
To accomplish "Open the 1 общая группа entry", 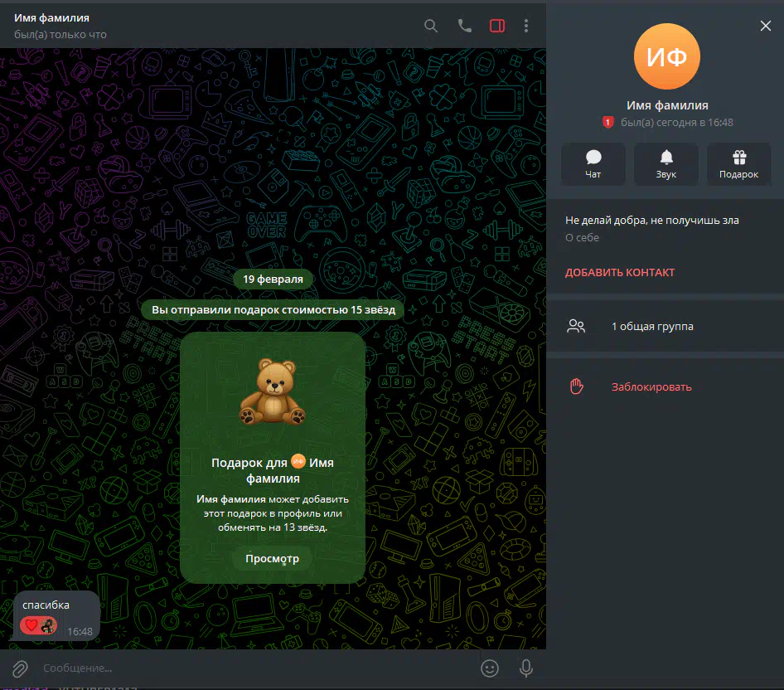I will pos(652,326).
